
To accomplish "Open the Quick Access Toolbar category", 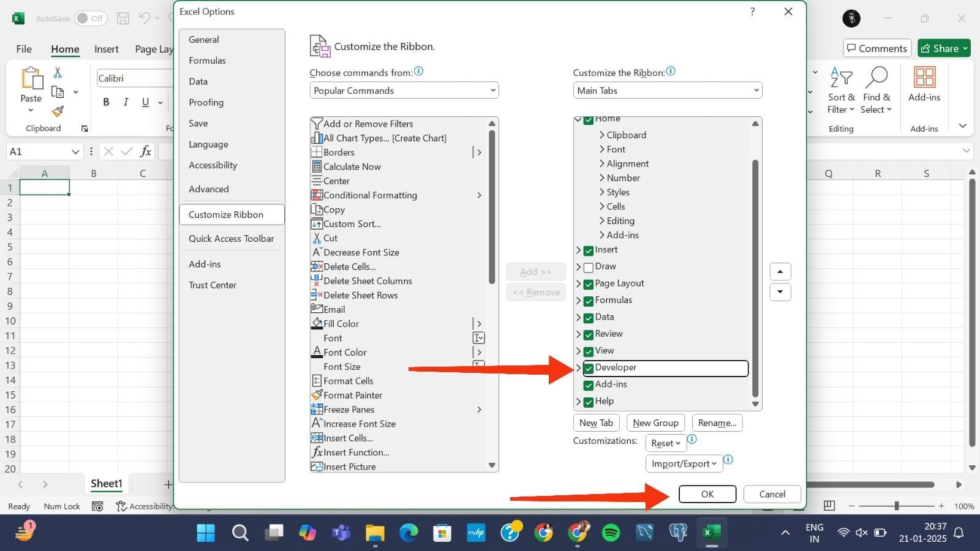I will (232, 239).
